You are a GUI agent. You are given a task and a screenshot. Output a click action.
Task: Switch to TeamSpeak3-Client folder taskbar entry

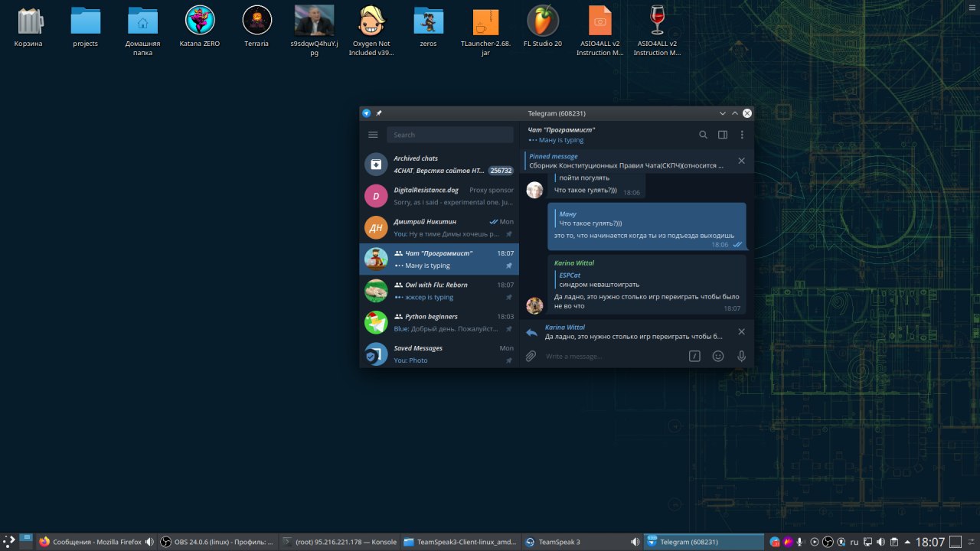459,542
